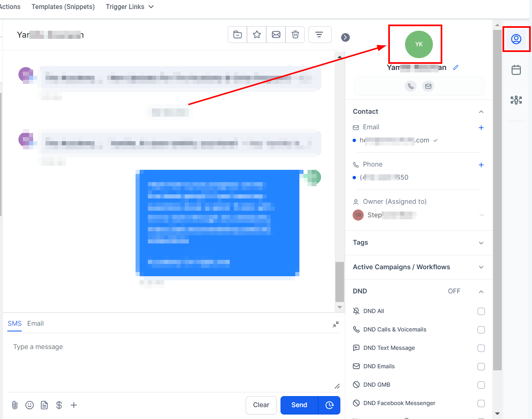The height and width of the screenshot is (419, 532).
Task: Switch to Email tab in composer
Action: [x=36, y=324]
